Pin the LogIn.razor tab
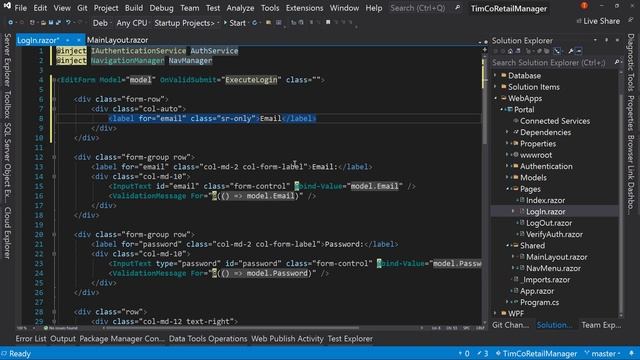The height and width of the screenshot is (360, 640). click(x=67, y=40)
